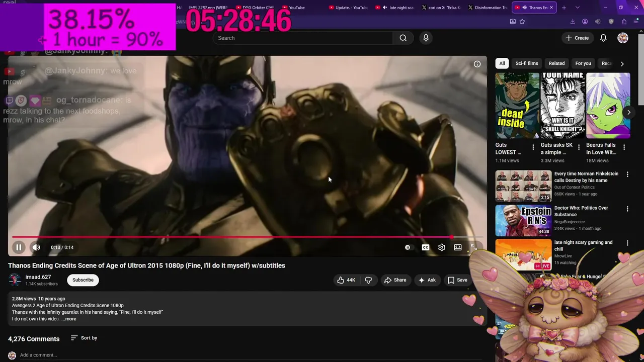Open the browser shield icon

pyautogui.click(x=611, y=22)
